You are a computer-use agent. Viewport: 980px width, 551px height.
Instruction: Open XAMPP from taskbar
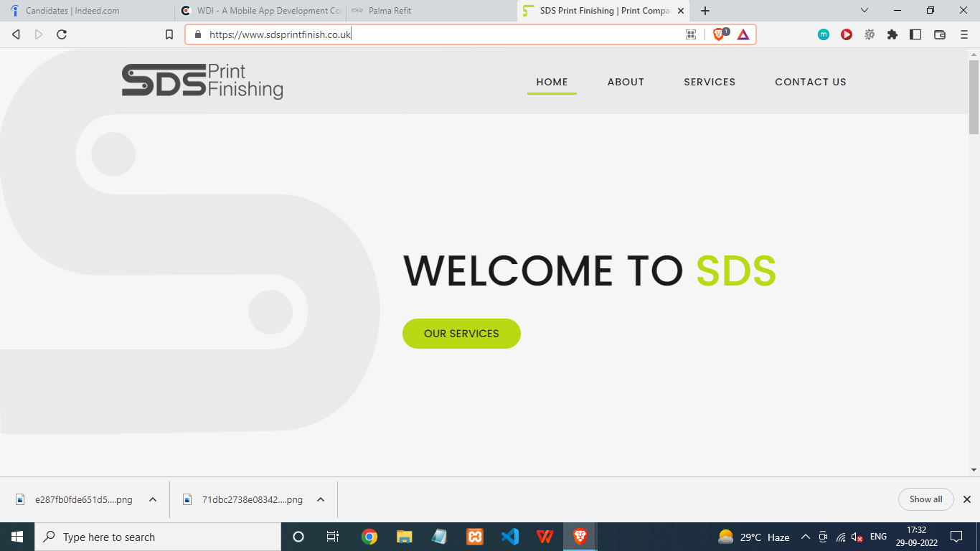474,537
